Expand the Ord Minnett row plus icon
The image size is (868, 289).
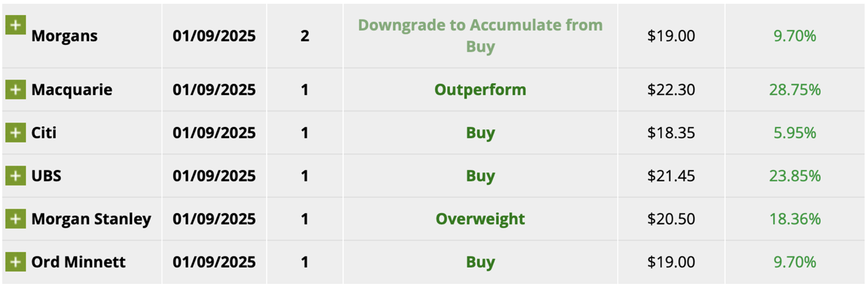(x=15, y=262)
